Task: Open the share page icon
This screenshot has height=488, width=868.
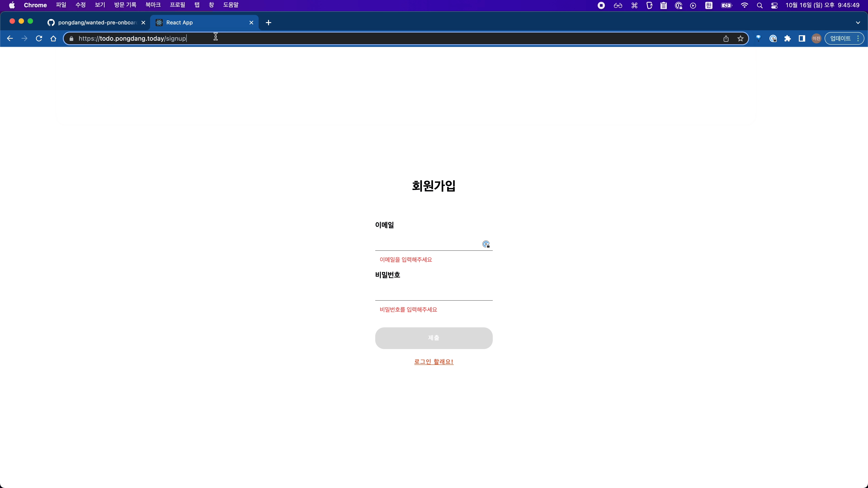Action: (726, 38)
